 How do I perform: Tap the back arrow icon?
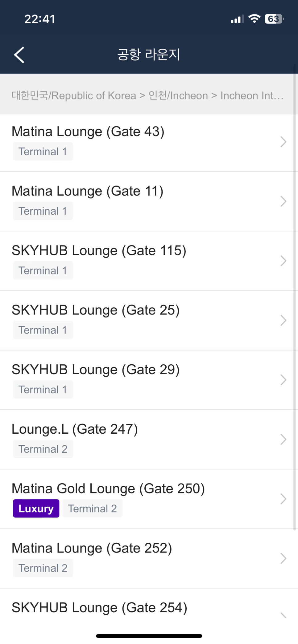[x=19, y=55]
